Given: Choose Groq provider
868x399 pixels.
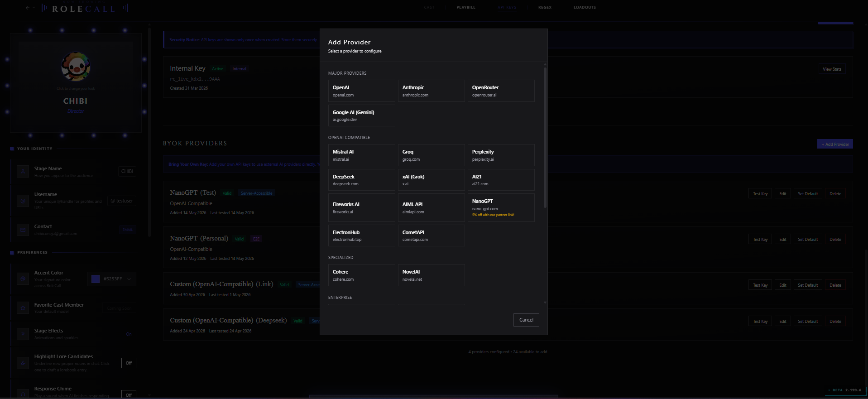Looking at the screenshot, I should (x=432, y=155).
